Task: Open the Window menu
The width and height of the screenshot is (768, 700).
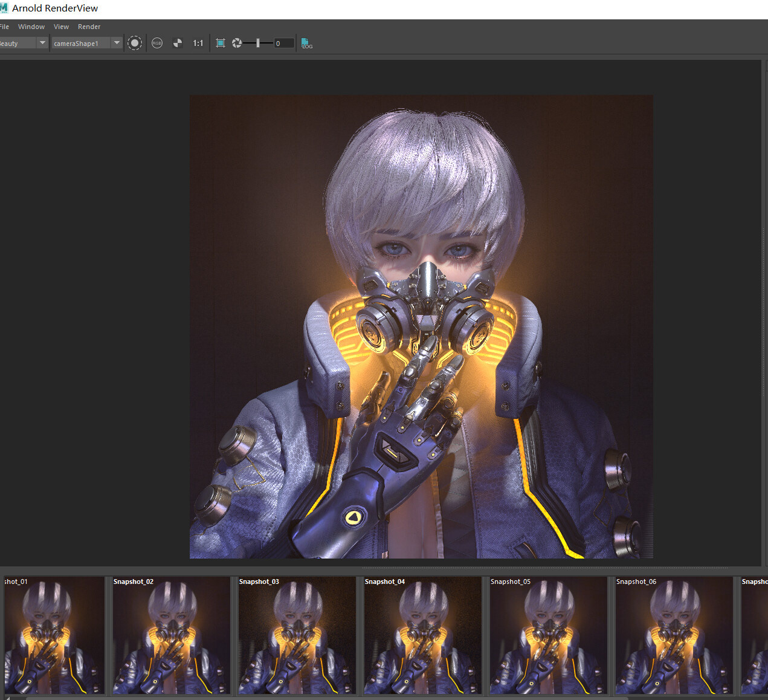Action: point(31,27)
